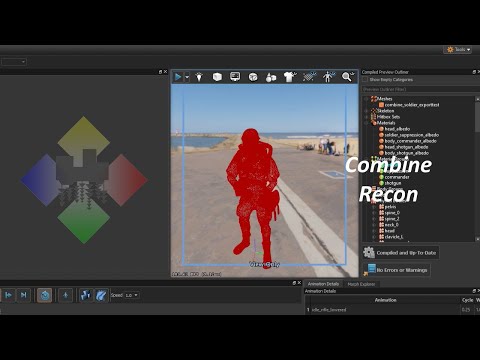Collapse the Materials tree node
Image resolution: width=480 pixels, height=360 pixels.
366,123
